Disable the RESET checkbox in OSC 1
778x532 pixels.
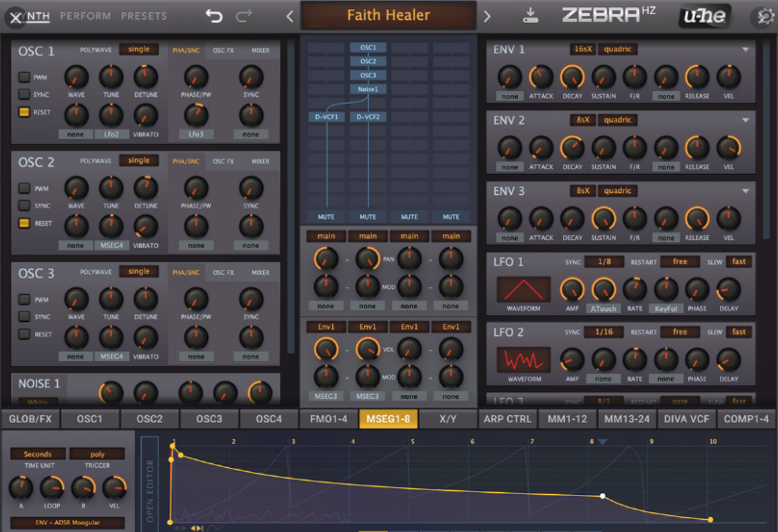pos(24,112)
